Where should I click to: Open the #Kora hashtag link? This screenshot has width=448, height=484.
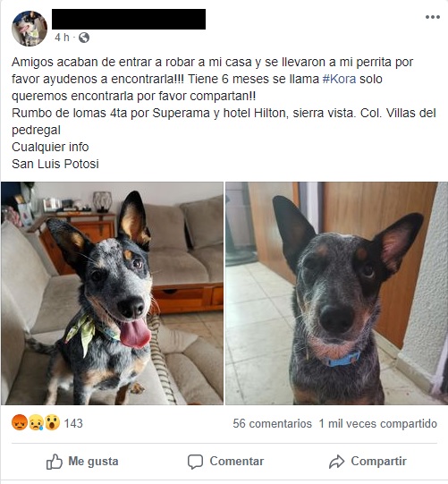pyautogui.click(x=339, y=79)
